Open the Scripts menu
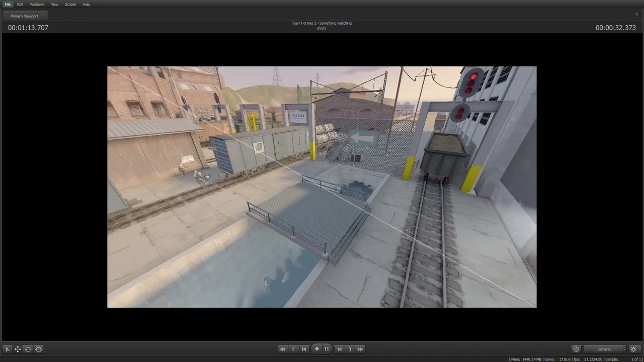 click(70, 5)
